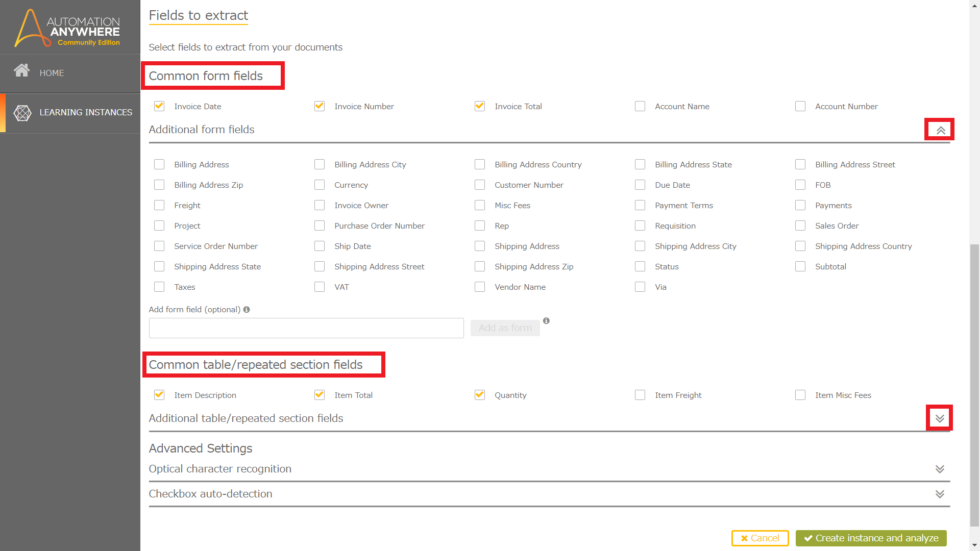Check the Billing Address field

tap(159, 164)
